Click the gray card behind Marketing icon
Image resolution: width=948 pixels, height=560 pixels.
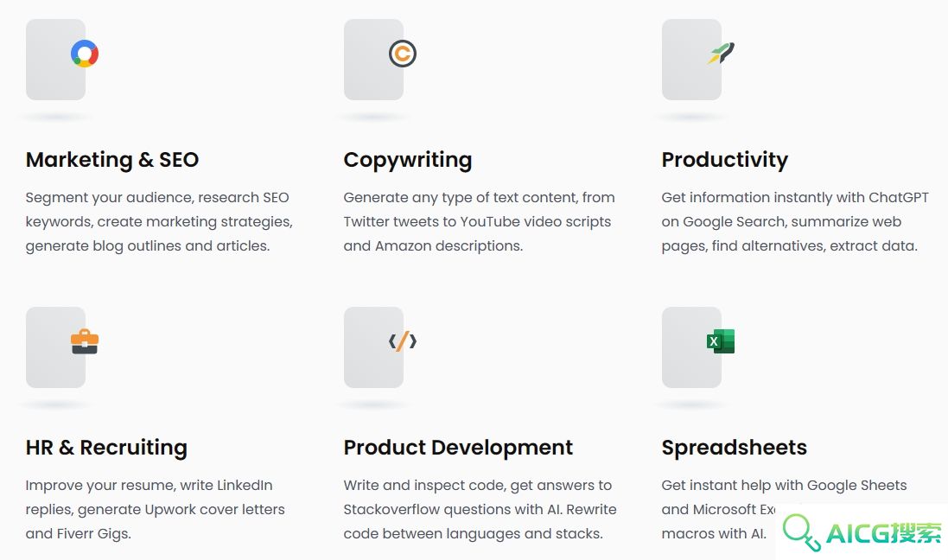55,60
